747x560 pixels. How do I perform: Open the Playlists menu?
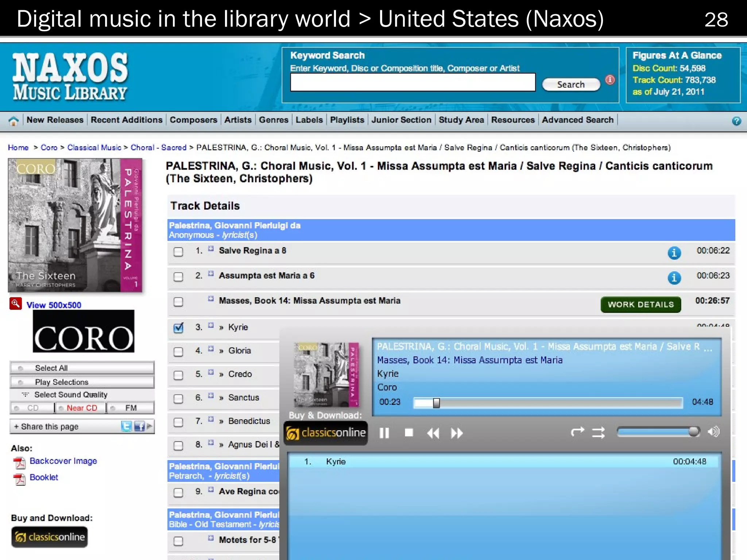coord(347,120)
